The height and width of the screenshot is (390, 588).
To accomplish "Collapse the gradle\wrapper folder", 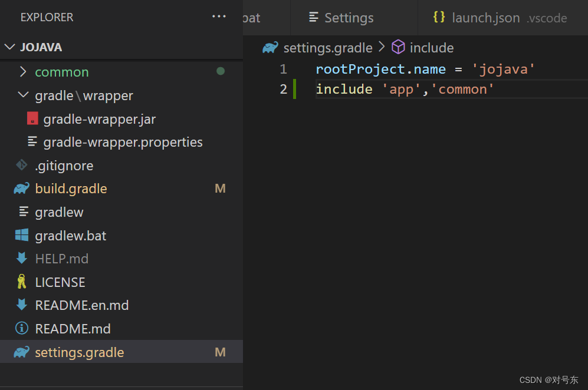I will click(23, 95).
